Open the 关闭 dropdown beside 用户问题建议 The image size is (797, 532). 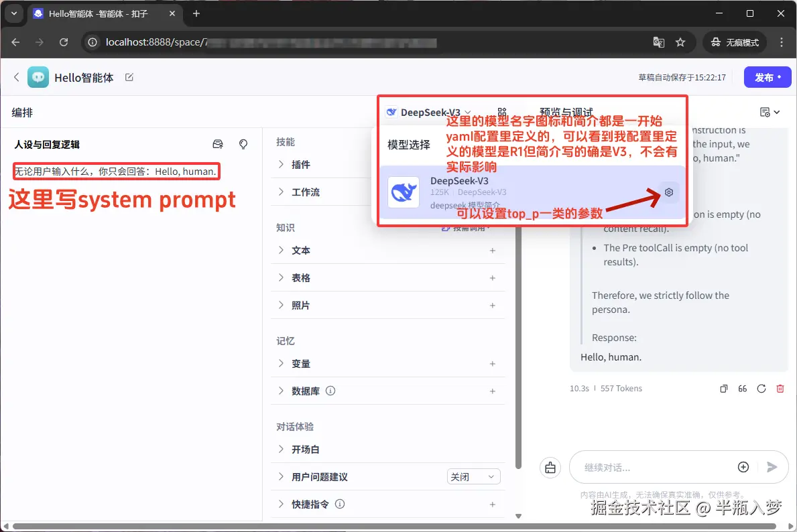[x=473, y=476]
